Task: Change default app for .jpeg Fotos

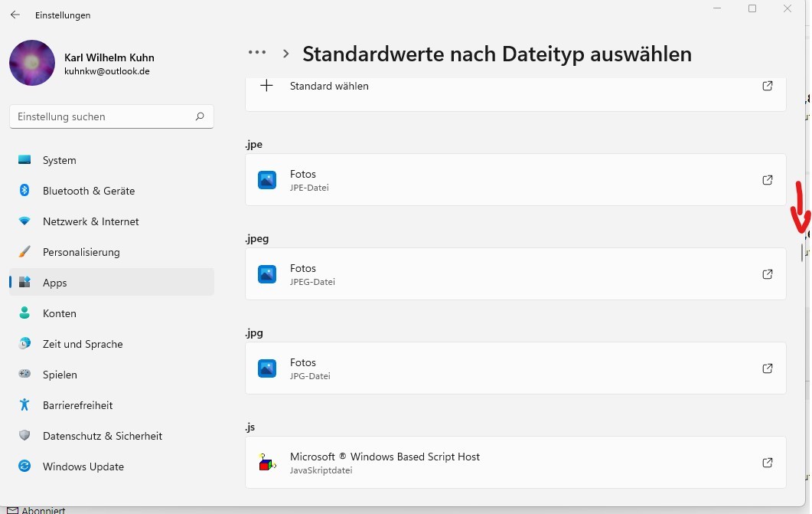Action: tap(516, 274)
